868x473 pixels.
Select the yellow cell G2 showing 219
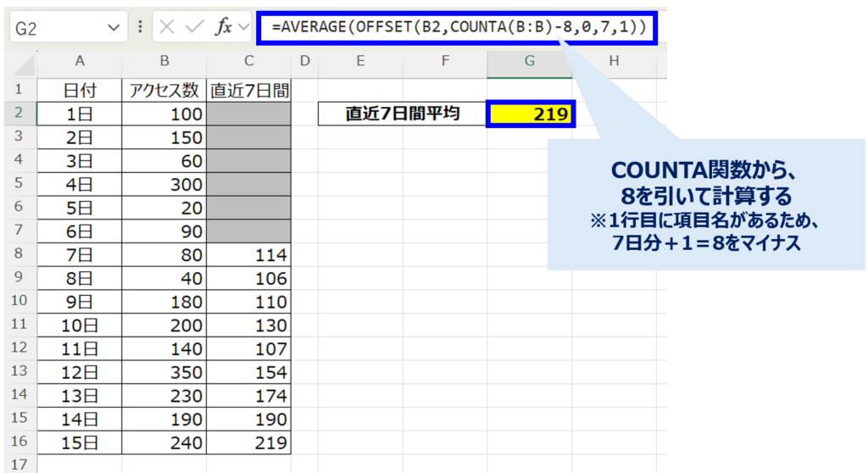click(x=531, y=114)
